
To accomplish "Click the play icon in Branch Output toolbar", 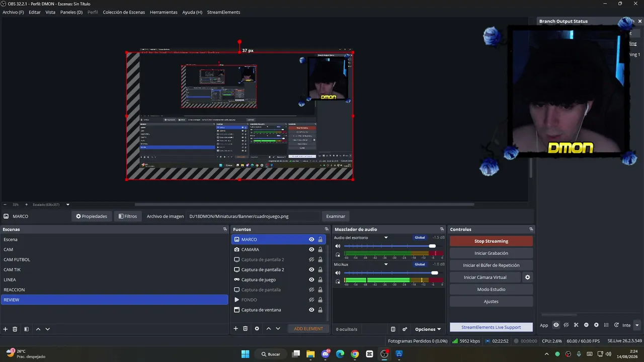I will click(x=596, y=325).
